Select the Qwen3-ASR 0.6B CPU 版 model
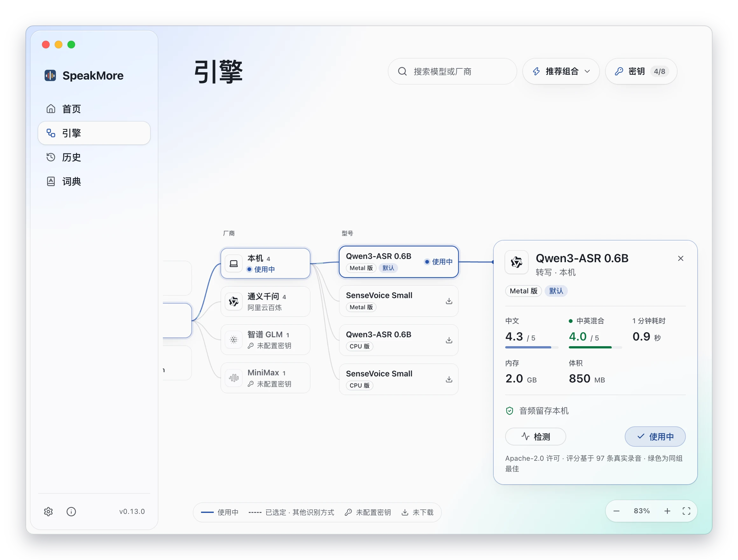The width and height of the screenshot is (738, 560). coord(398,340)
